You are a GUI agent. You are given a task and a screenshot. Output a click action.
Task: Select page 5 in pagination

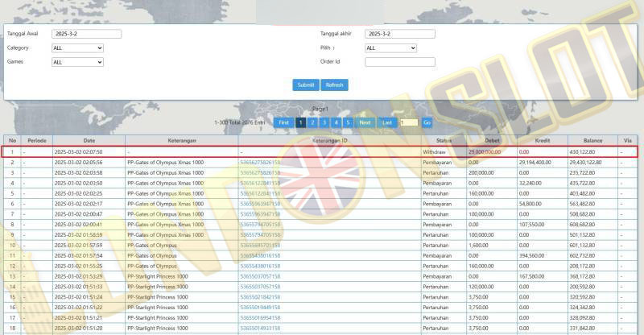(x=348, y=122)
